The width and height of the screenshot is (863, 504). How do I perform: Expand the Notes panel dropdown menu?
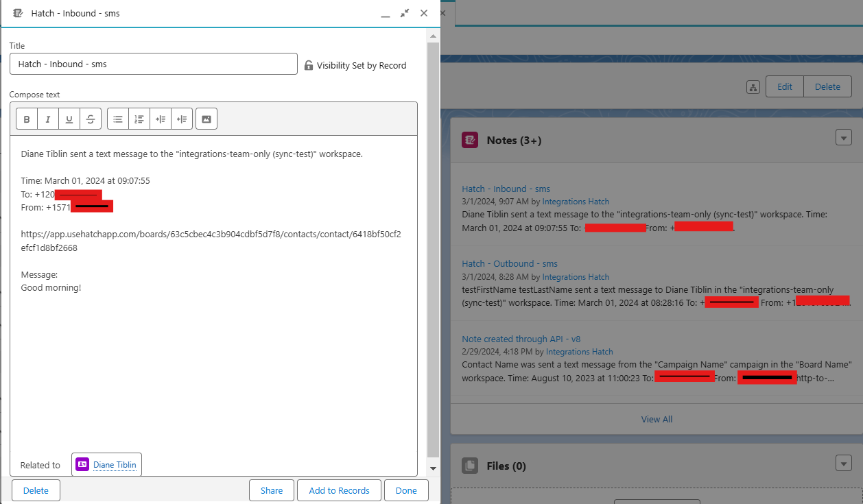(x=843, y=138)
